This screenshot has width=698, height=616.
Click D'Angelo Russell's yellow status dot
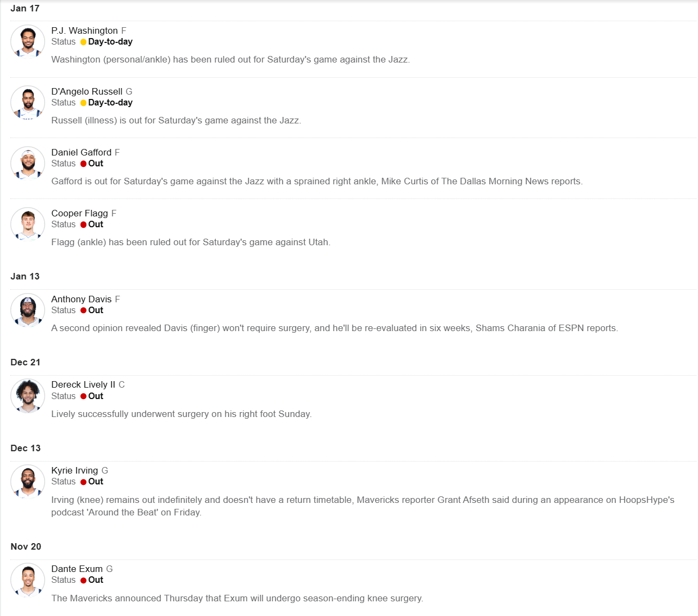83,103
